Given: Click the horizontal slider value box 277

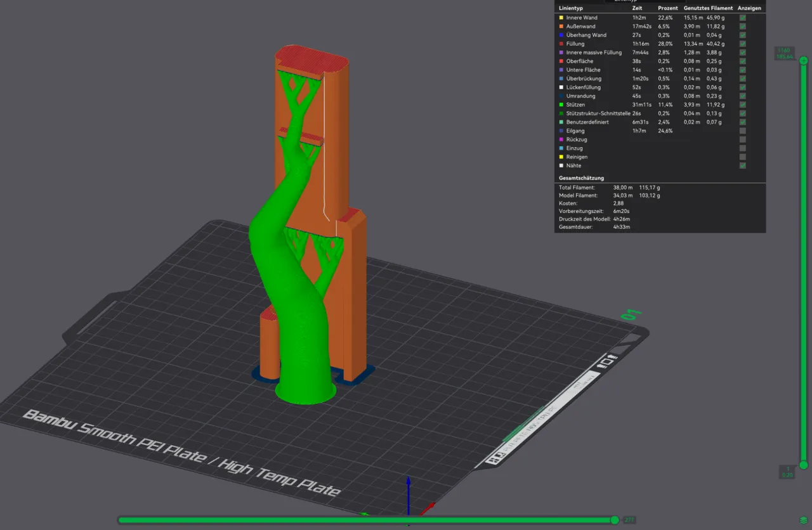Looking at the screenshot, I should tap(629, 520).
